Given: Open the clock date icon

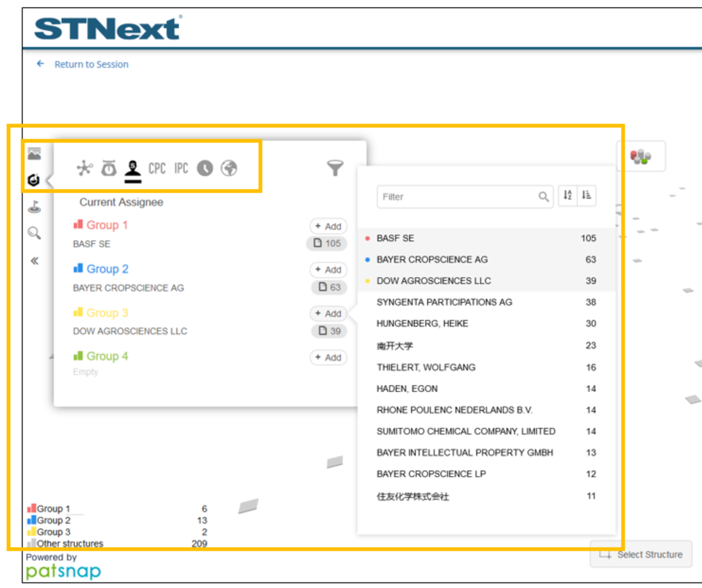Looking at the screenshot, I should click(205, 168).
